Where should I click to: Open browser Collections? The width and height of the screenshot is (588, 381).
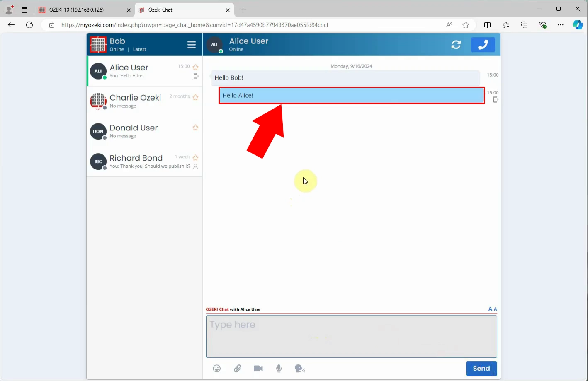click(x=524, y=25)
